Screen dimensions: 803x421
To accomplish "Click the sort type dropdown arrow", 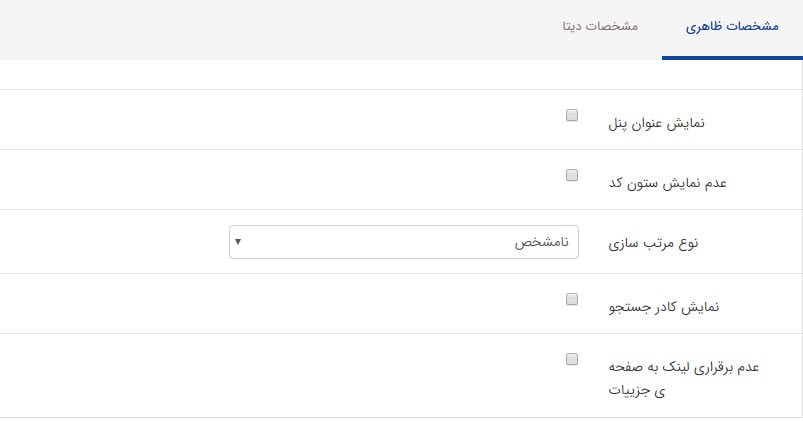I will pos(237,242).
